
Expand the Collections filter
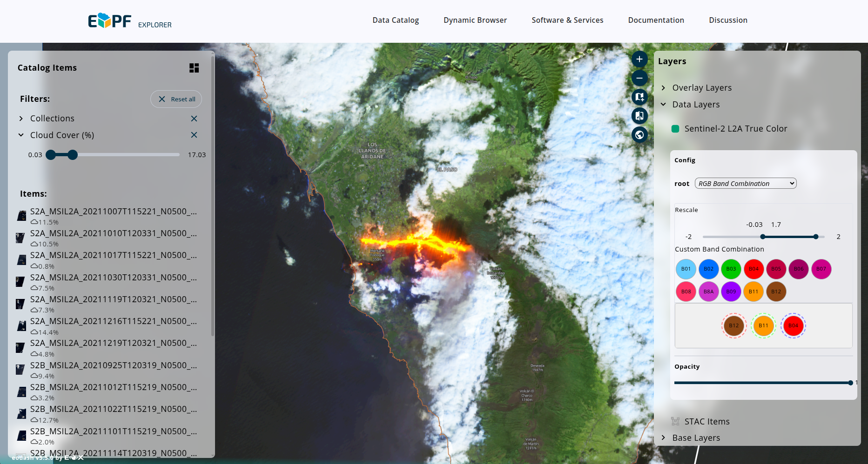[x=20, y=118]
